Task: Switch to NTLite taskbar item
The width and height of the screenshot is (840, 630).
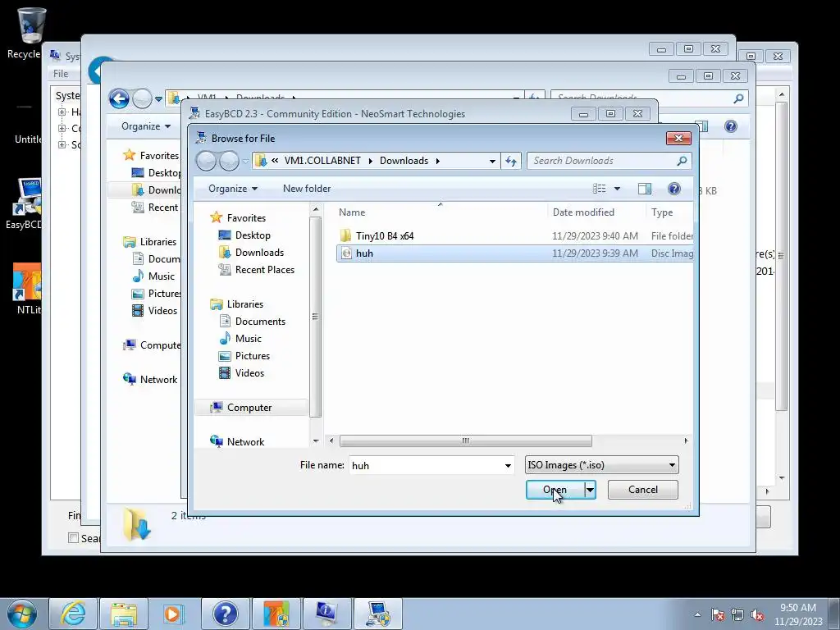Action: [x=276, y=614]
